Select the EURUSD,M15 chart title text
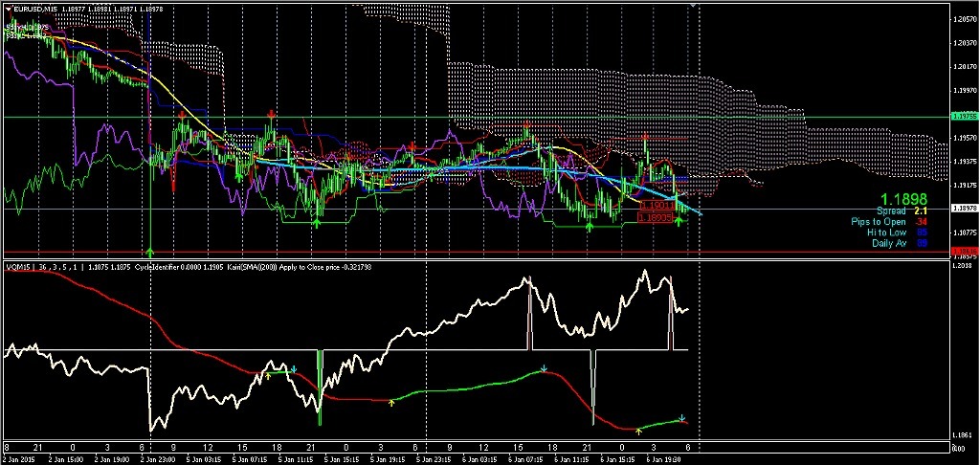 point(35,8)
